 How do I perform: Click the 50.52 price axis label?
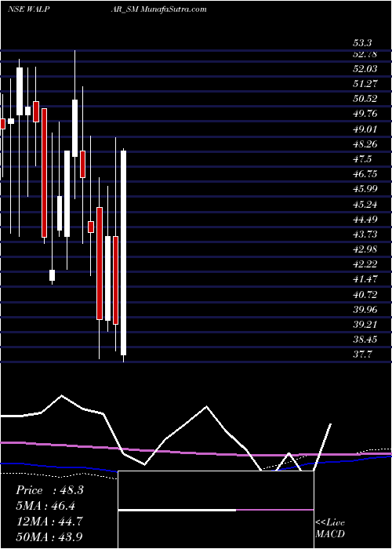pyautogui.click(x=365, y=99)
